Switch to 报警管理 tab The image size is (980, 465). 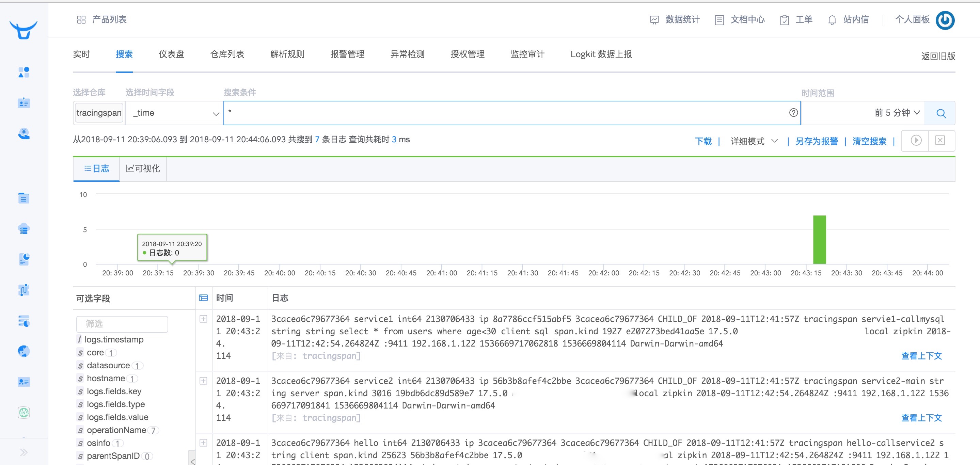pyautogui.click(x=348, y=54)
